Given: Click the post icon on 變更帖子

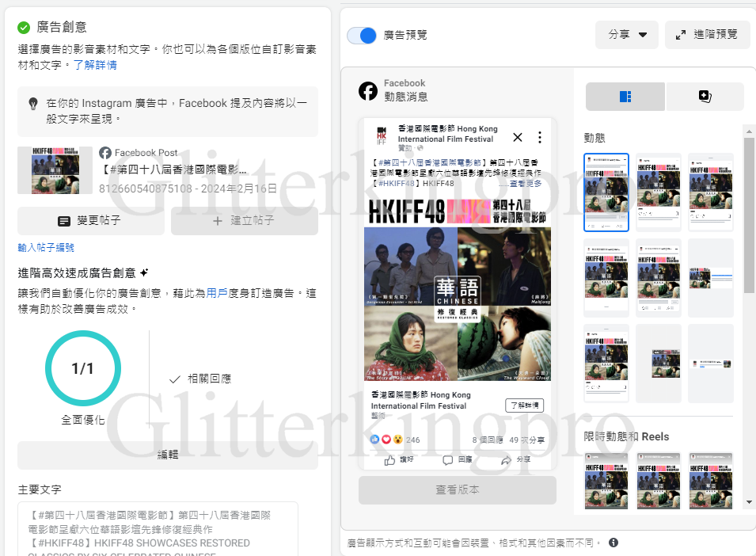Looking at the screenshot, I should pyautogui.click(x=63, y=221).
